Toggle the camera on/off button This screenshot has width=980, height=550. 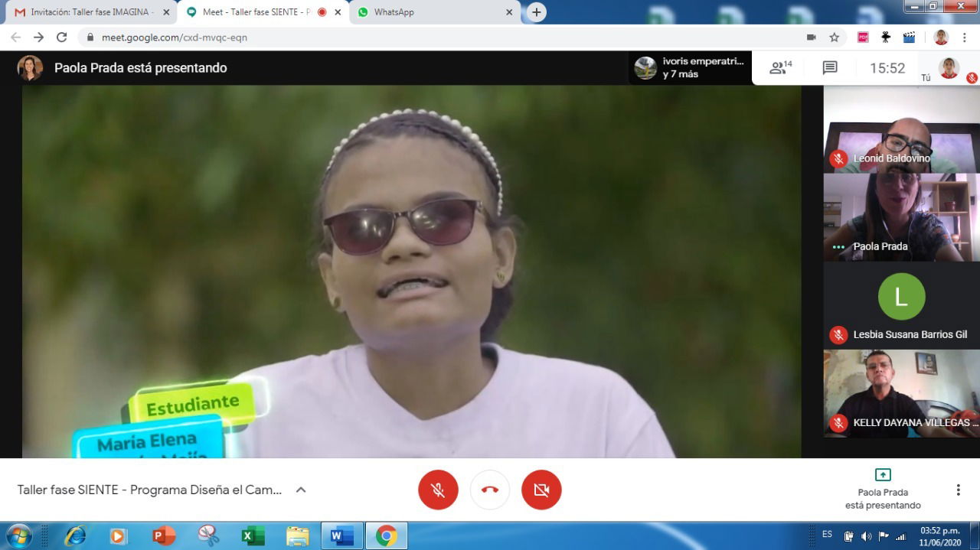coord(541,490)
